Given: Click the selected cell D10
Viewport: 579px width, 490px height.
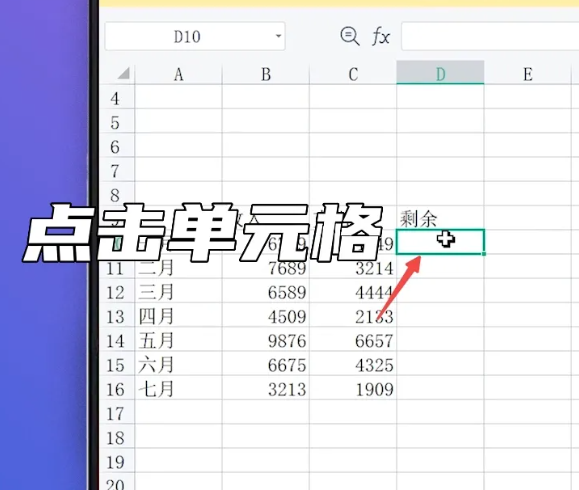Looking at the screenshot, I should click(x=440, y=242).
